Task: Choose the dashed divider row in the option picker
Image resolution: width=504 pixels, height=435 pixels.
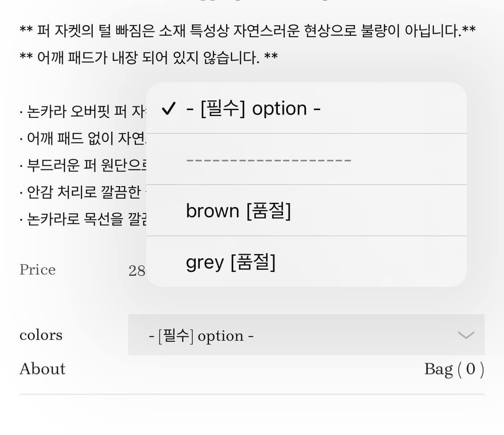Action: (x=269, y=159)
